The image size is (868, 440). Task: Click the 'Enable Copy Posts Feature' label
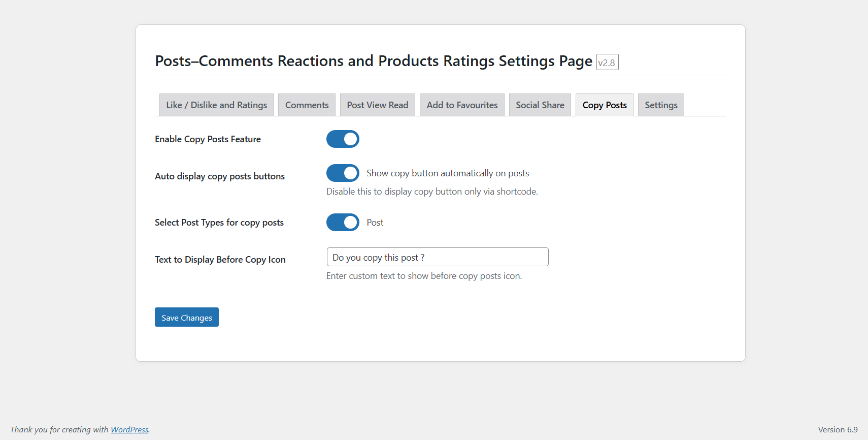coord(208,139)
